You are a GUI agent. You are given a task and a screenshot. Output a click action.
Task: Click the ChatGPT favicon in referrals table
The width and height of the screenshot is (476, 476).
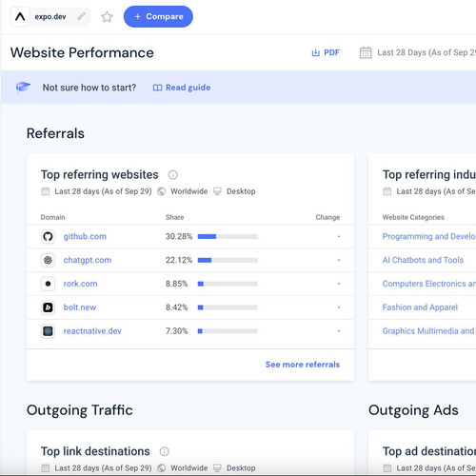click(48, 260)
